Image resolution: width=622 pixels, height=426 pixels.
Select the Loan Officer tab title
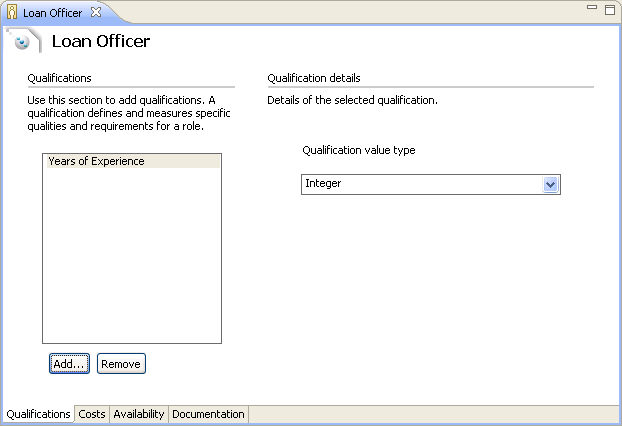tap(52, 13)
